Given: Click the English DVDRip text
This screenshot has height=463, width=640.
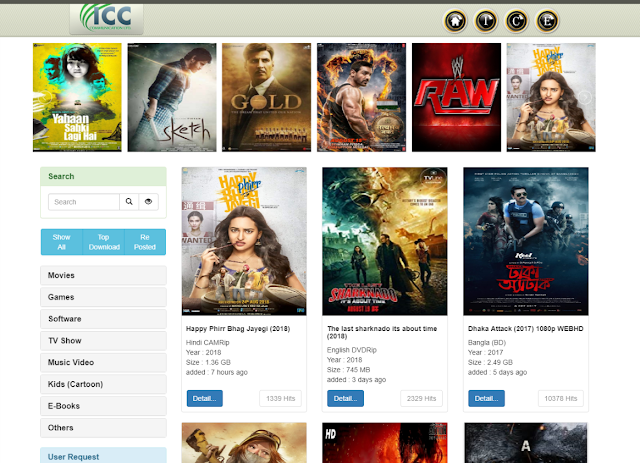Looking at the screenshot, I should [352, 350].
